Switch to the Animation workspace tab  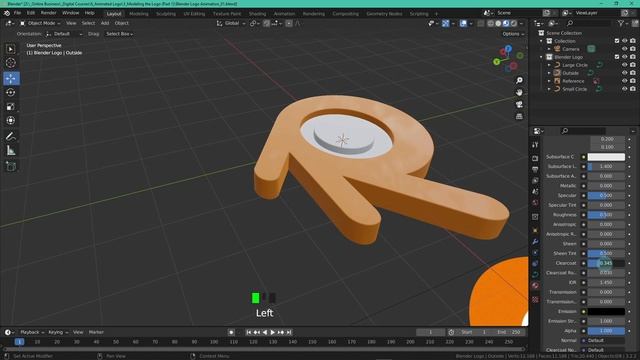coord(284,13)
